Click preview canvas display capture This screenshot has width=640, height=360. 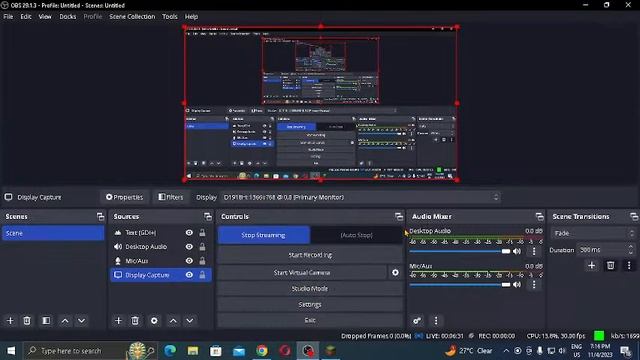tap(321, 103)
